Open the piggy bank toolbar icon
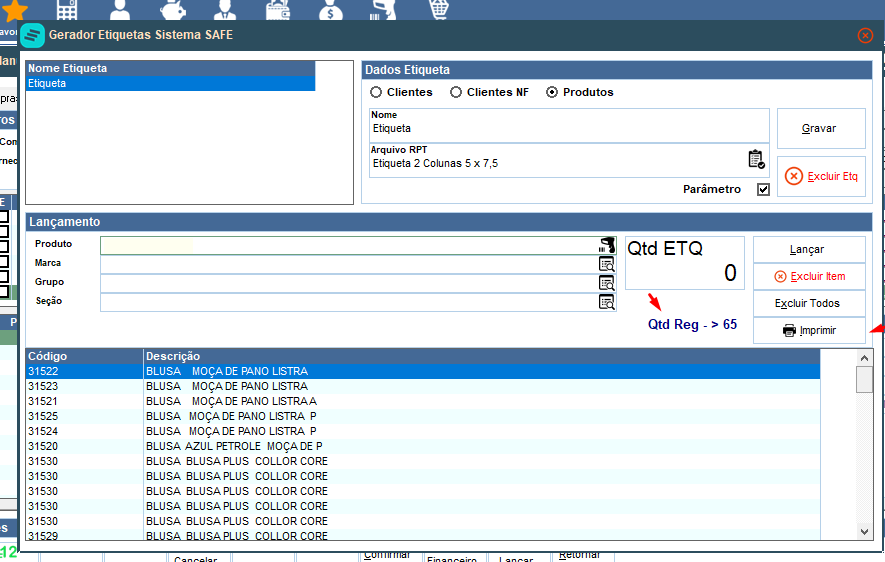This screenshot has width=885, height=562. [173, 10]
